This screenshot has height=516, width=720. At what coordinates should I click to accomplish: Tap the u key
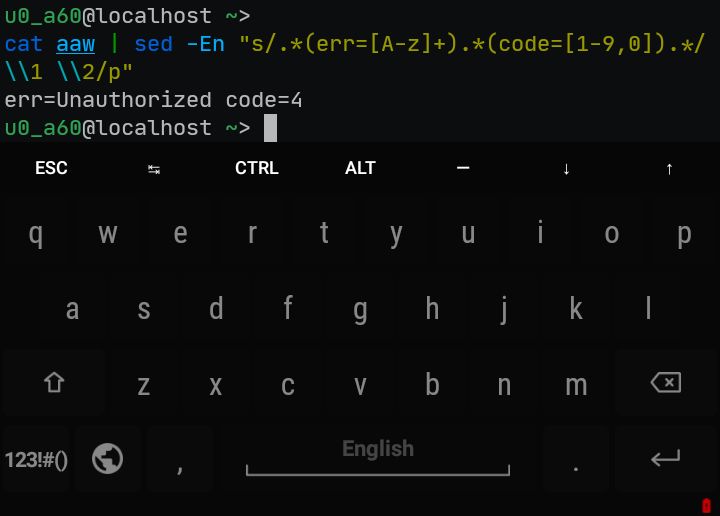pos(468,234)
